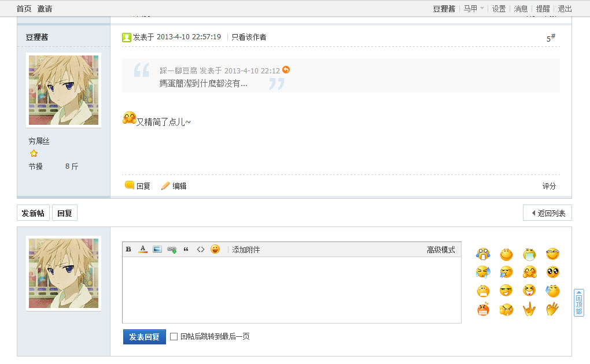Insert the wiping-sweat emoji
Screen dimensions: 590x364
coord(552,291)
